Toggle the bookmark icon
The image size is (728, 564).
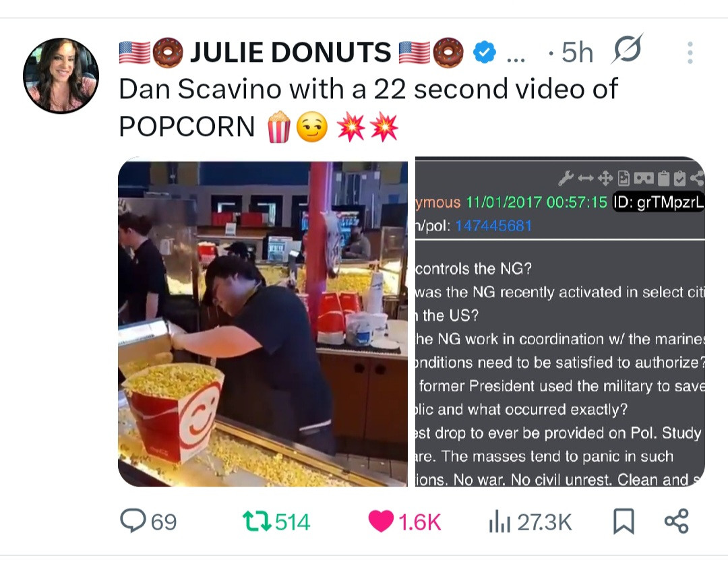coord(624,522)
